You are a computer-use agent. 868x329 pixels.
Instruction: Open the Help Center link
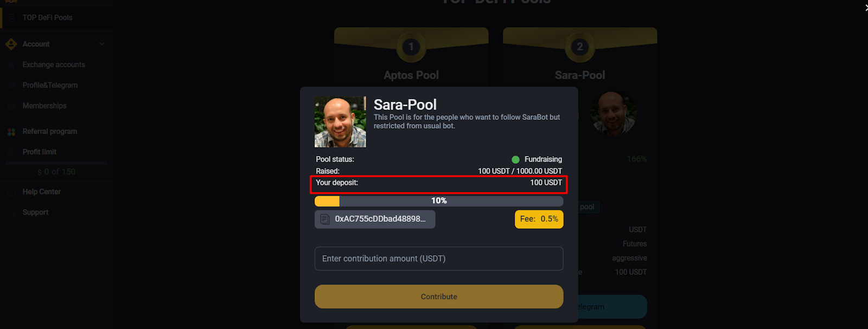click(x=42, y=192)
